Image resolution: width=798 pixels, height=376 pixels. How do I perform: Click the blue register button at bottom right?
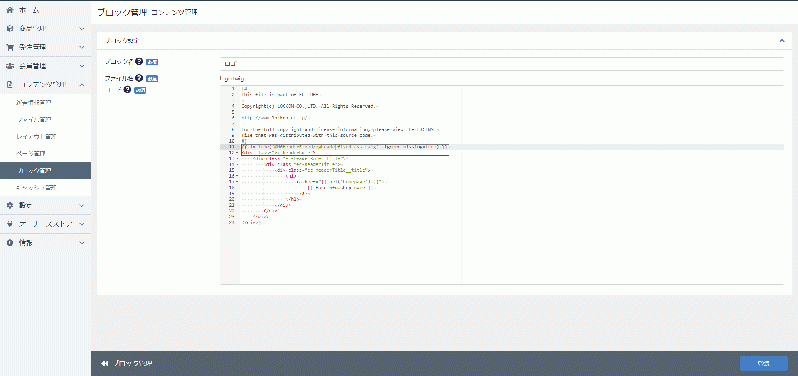[x=763, y=363]
